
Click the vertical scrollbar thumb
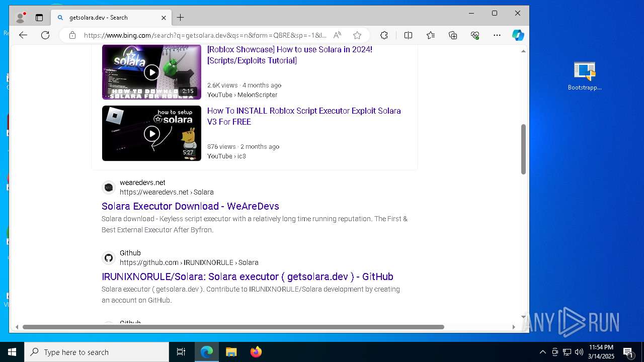pyautogui.click(x=523, y=149)
